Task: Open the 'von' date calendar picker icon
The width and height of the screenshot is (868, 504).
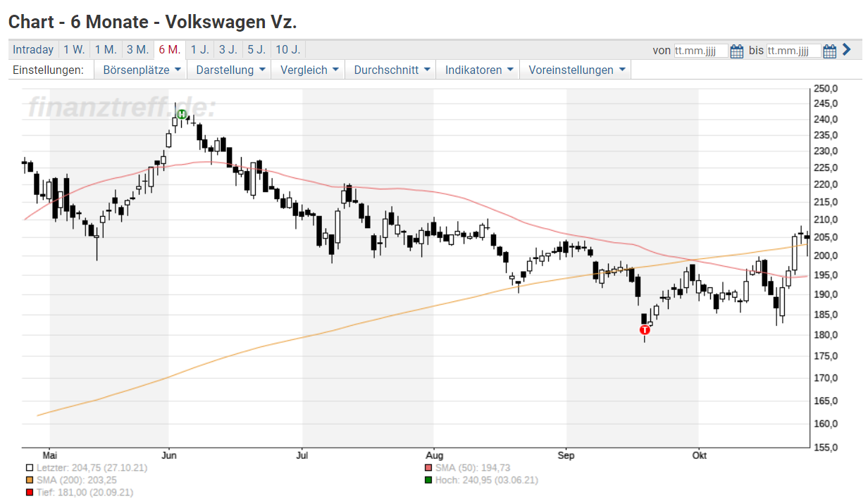Action: (737, 51)
